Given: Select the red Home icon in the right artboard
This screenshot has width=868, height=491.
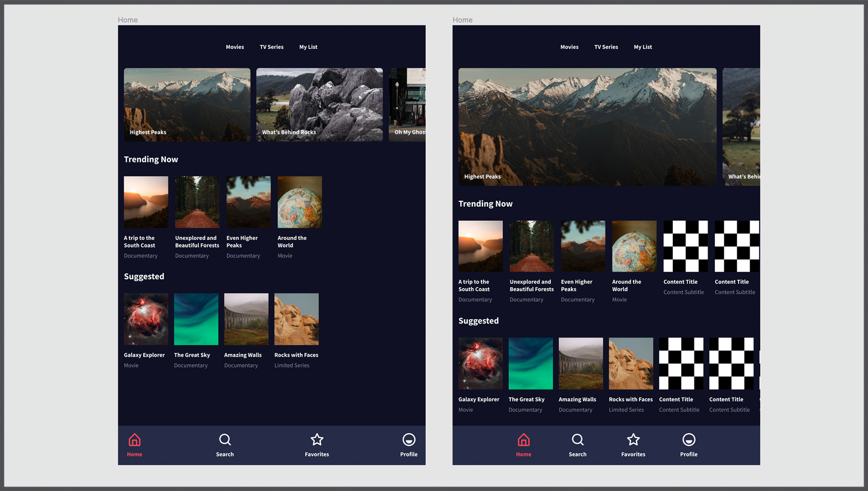Looking at the screenshot, I should coord(523,440).
